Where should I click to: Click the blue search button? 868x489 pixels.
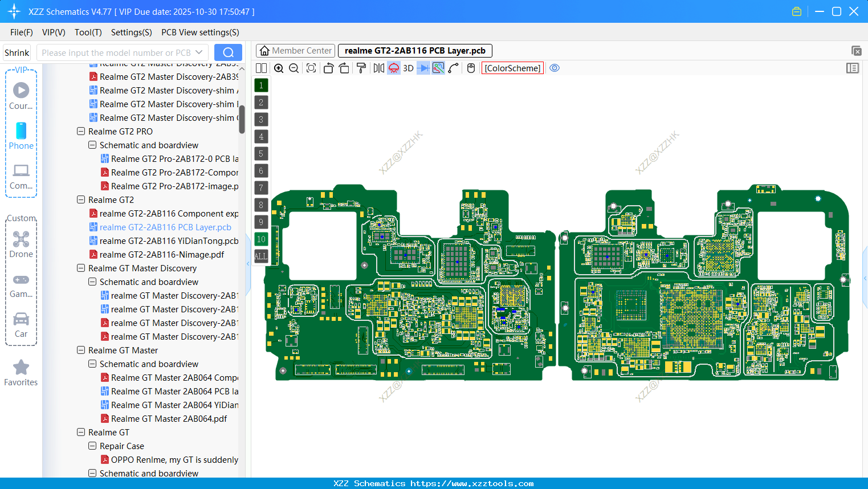[228, 52]
